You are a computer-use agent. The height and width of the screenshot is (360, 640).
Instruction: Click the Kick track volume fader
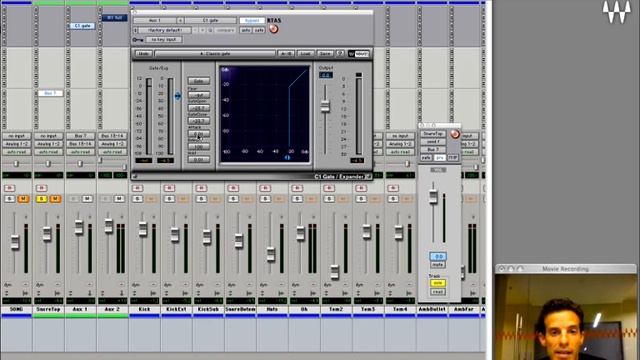point(142,229)
